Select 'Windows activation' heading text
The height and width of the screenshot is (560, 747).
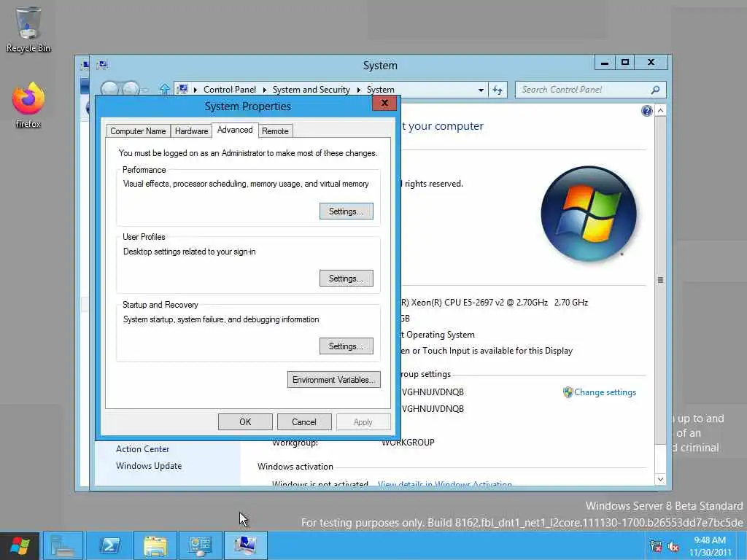[295, 467]
